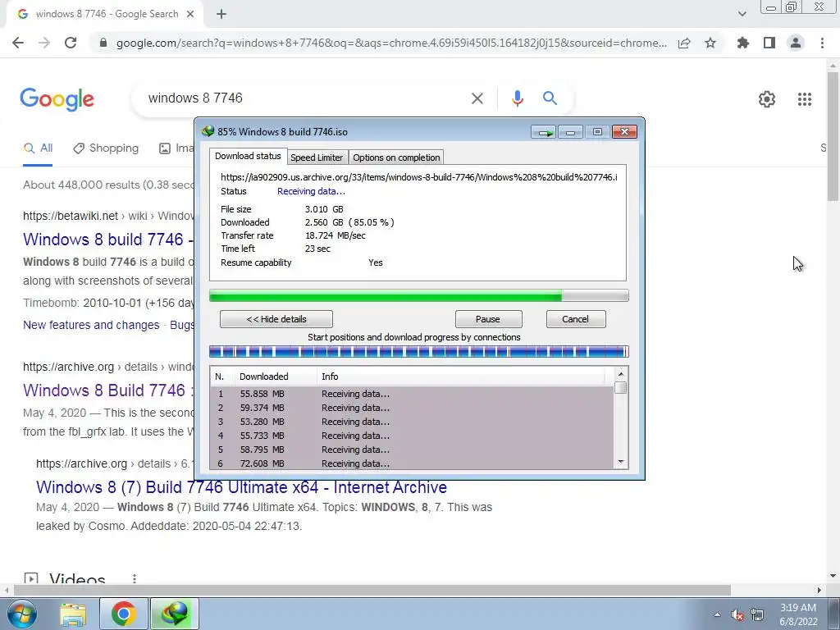Screen dimensions: 840x630
Task: Switch to Internet Download Manager taskbar icon
Action: coord(175,614)
